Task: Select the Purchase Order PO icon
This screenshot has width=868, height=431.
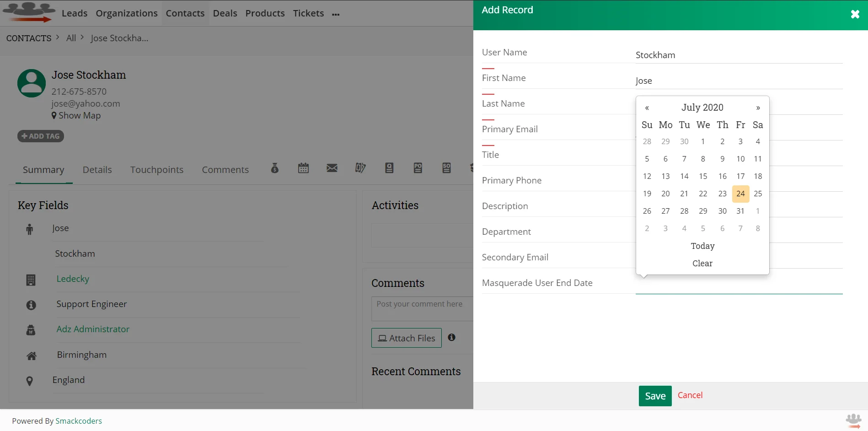Action: click(x=418, y=168)
